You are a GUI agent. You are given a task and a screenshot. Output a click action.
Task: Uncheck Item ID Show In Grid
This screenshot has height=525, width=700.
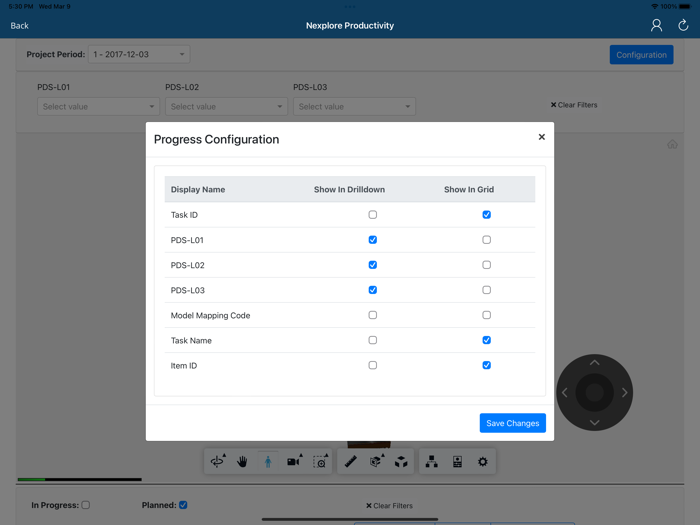(487, 365)
